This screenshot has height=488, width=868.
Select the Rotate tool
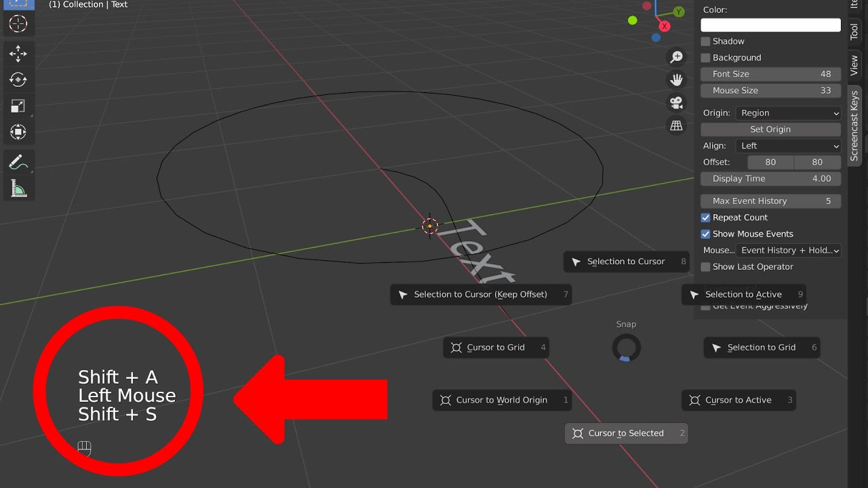(x=18, y=79)
